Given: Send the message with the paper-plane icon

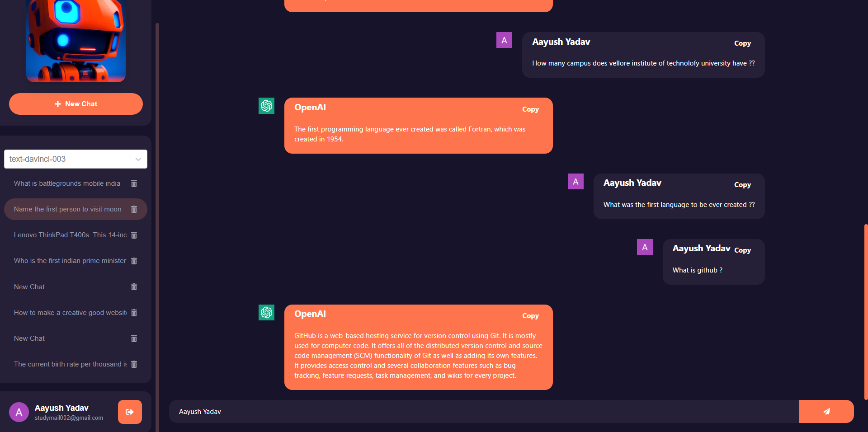Looking at the screenshot, I should click(826, 411).
